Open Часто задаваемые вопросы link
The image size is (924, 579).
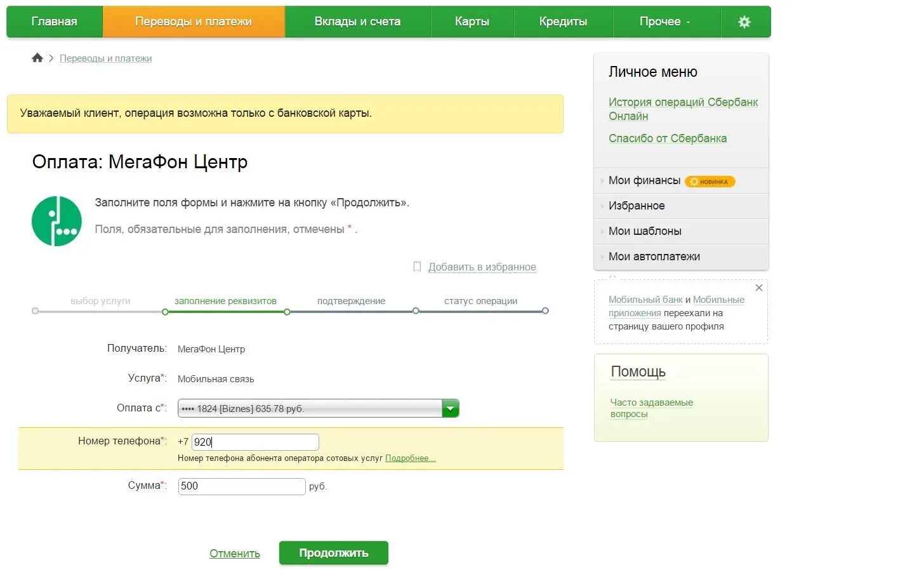pos(651,408)
